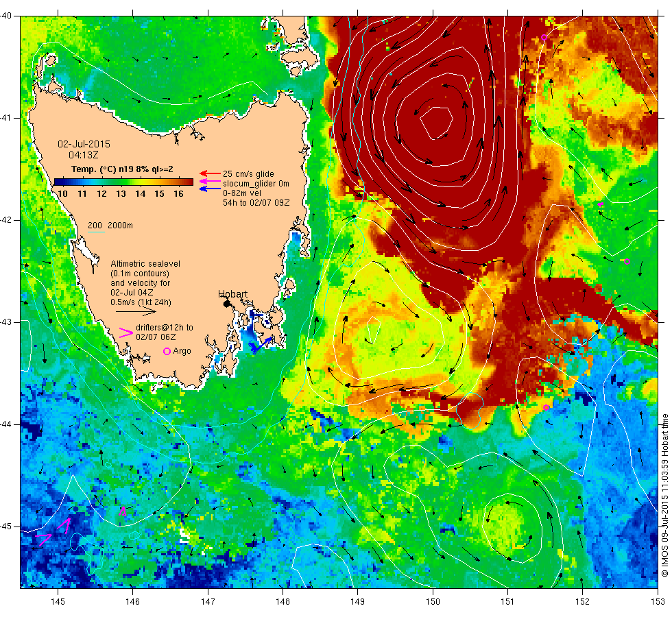The image size is (672, 617).
Task: Click the Hobart city label
Action: [232, 294]
